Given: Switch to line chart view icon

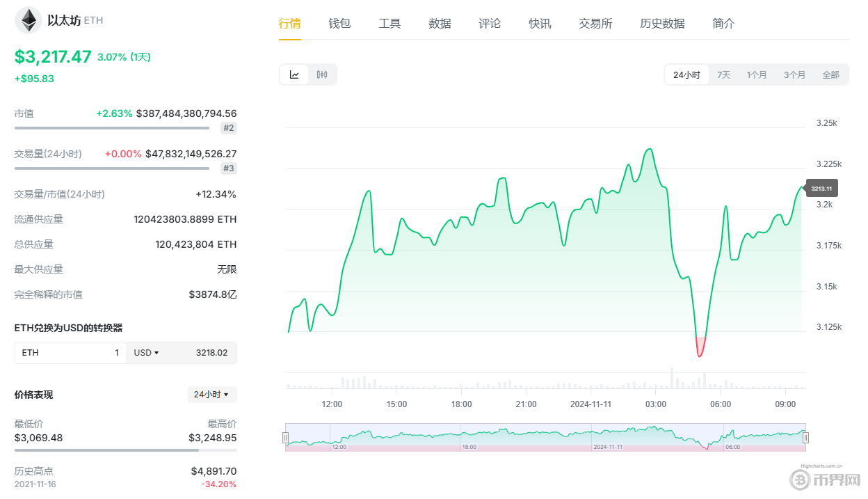Looking at the screenshot, I should click(x=294, y=74).
